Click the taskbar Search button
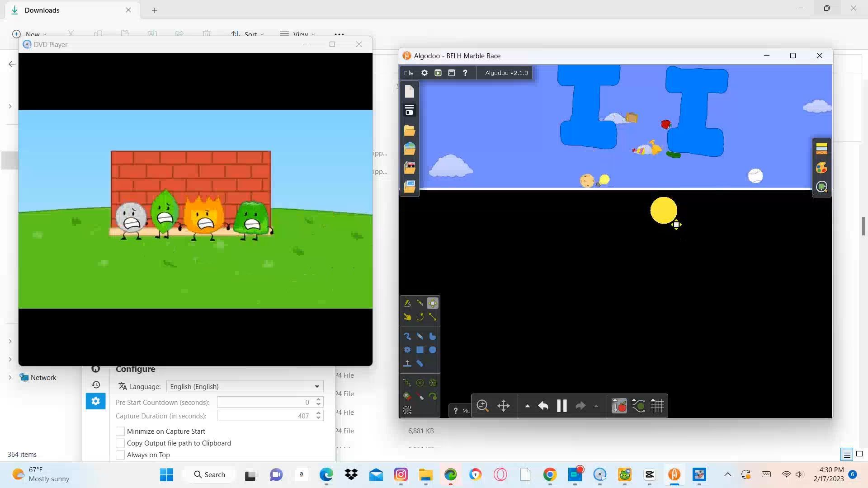Viewport: 868px width, 488px height. pyautogui.click(x=209, y=474)
